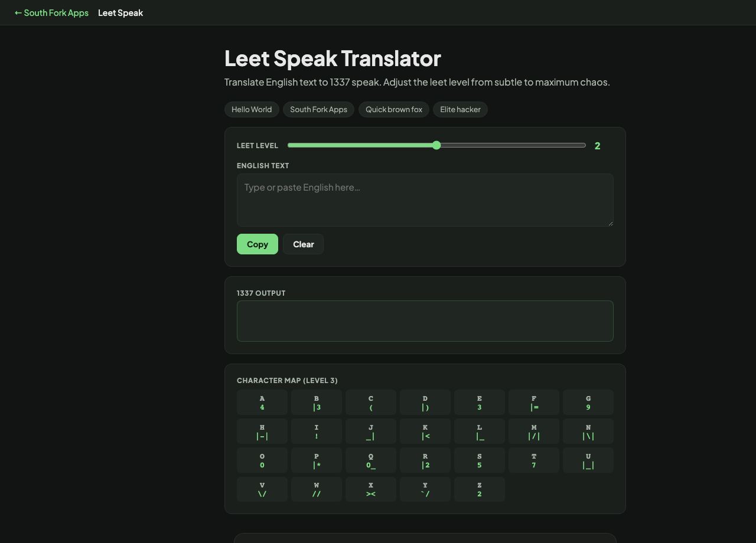
Task: Click the O to 0 map cell
Action: (262, 460)
